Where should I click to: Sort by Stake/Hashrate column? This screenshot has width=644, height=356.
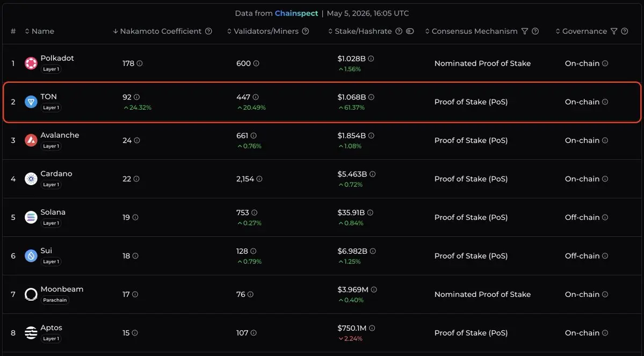click(360, 31)
